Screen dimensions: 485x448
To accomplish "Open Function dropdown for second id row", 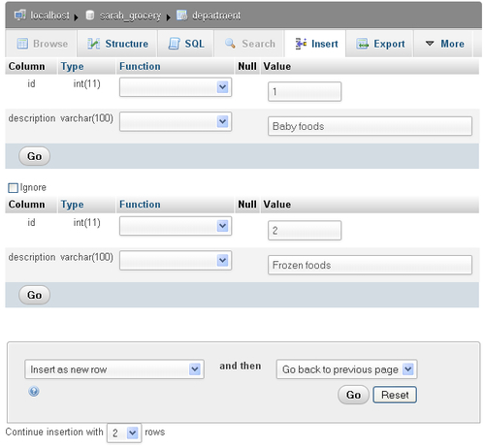I will 176,226.
